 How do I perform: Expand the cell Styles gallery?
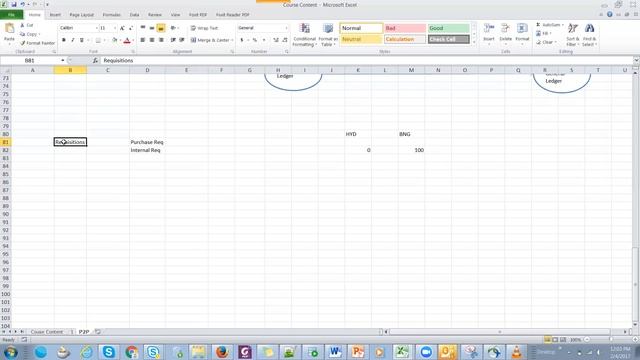[x=474, y=42]
